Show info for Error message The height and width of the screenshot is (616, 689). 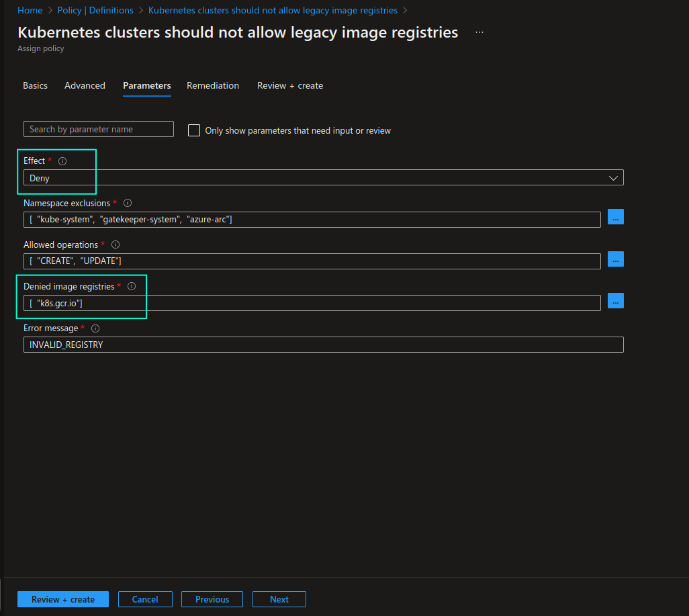click(x=95, y=328)
